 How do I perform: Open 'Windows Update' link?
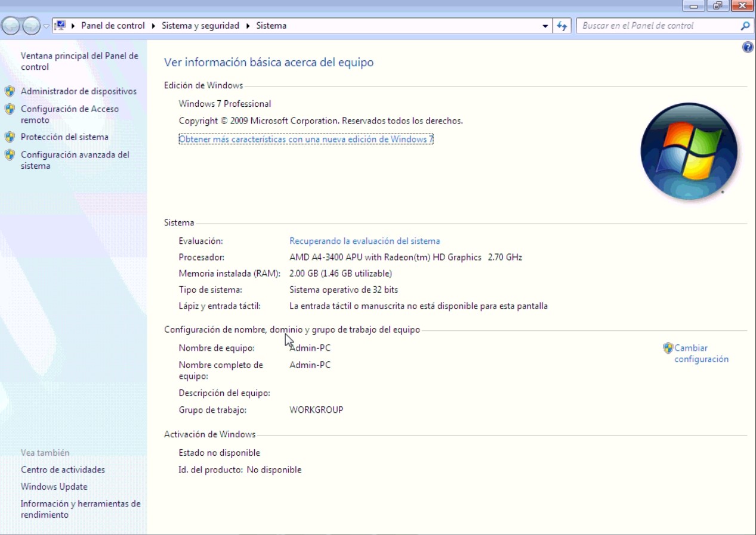click(54, 487)
